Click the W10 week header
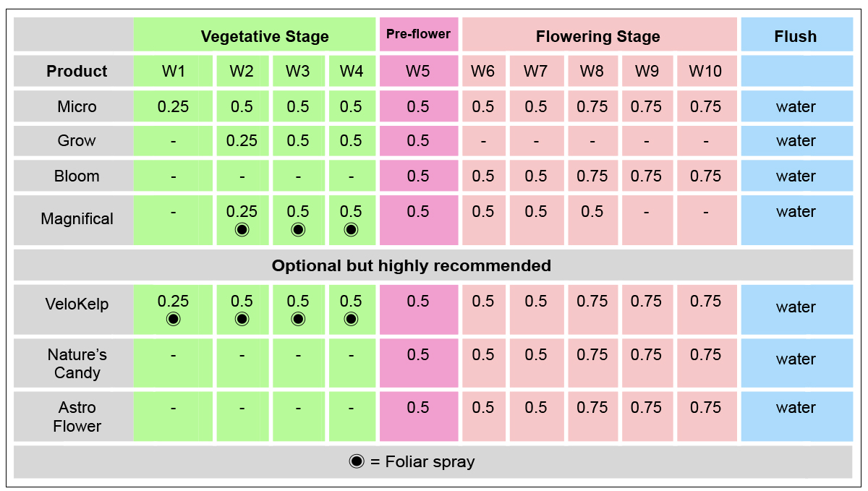 click(x=705, y=71)
